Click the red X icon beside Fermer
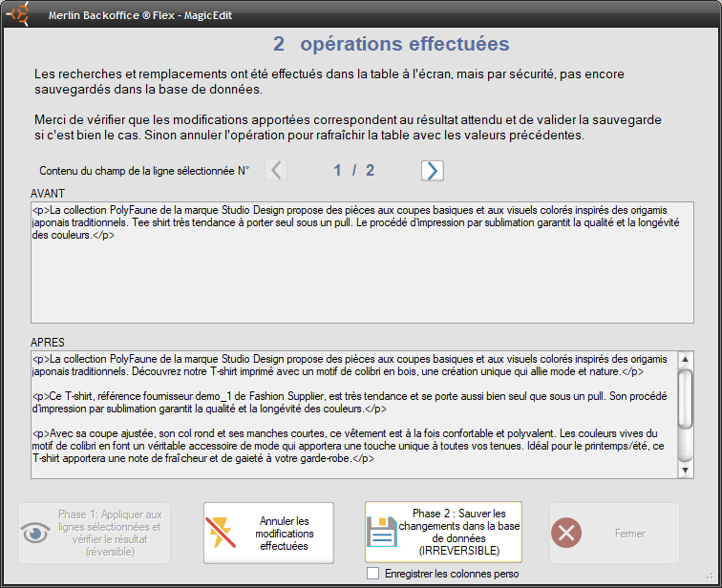The image size is (722, 588). pos(567,534)
